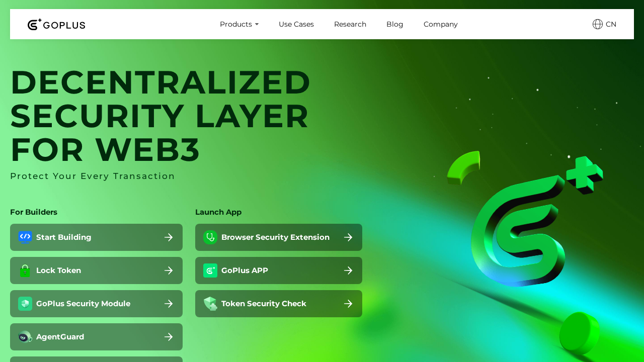Click the arrow on GoPlus Security Module
644x362 pixels.
tap(169, 304)
